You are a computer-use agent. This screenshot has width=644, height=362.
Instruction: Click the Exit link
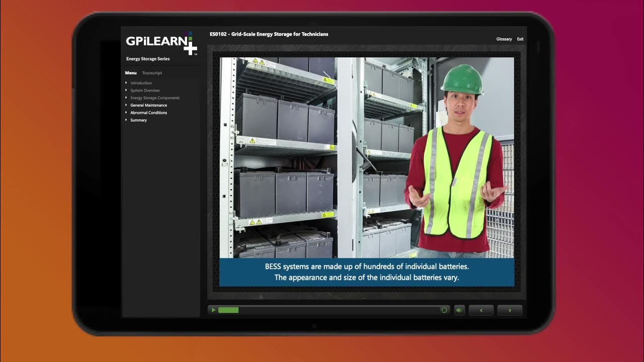520,39
